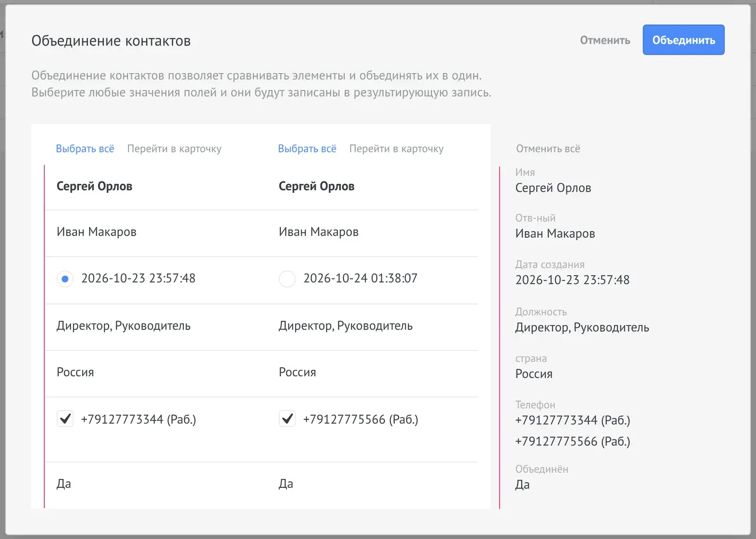Click the result value under страна

tap(533, 374)
